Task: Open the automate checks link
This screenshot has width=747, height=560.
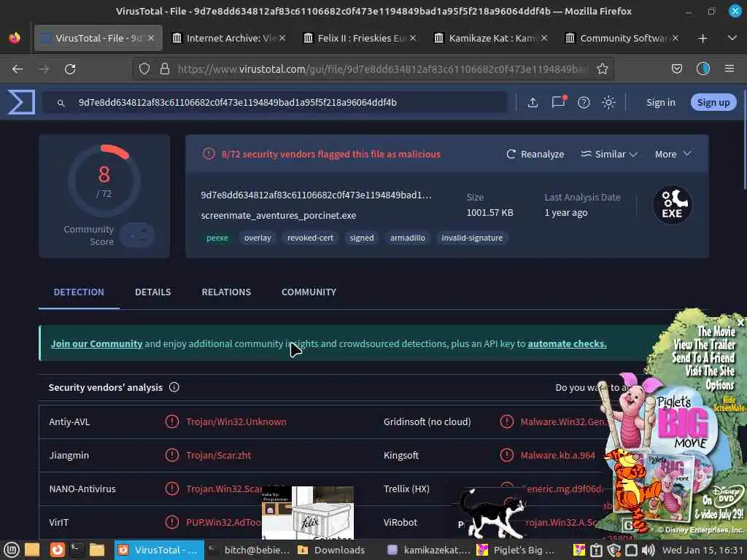Action: click(567, 343)
